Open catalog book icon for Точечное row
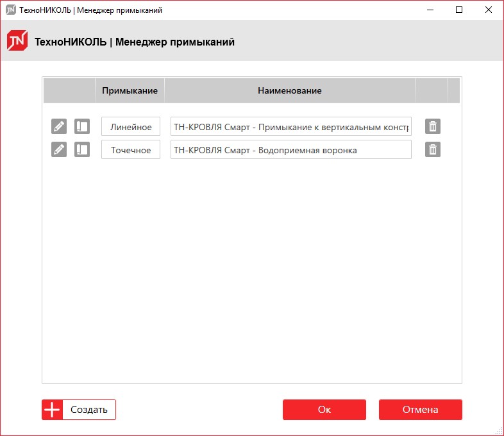 point(82,149)
